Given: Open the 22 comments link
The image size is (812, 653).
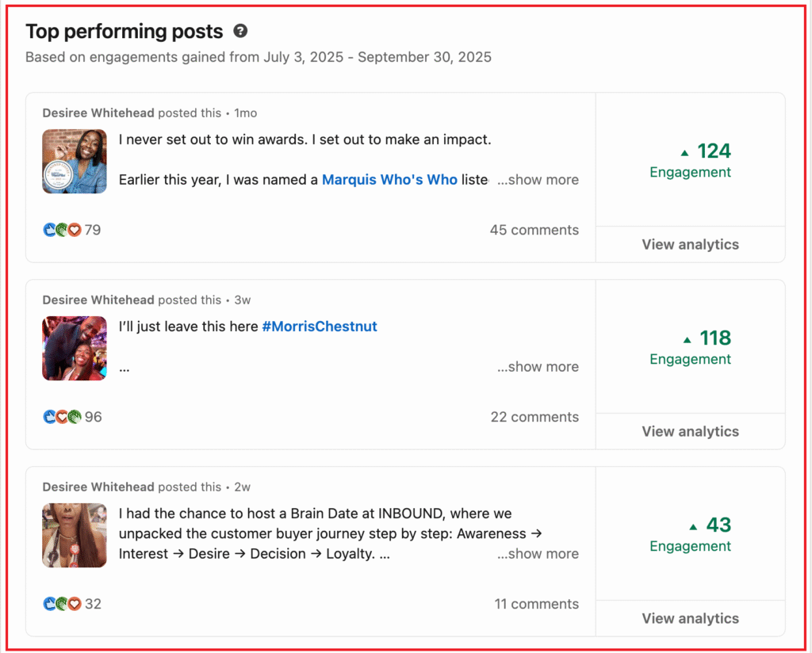Looking at the screenshot, I should click(x=534, y=417).
